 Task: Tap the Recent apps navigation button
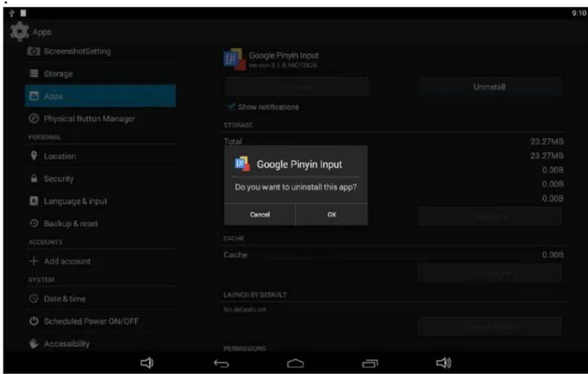[x=370, y=363]
